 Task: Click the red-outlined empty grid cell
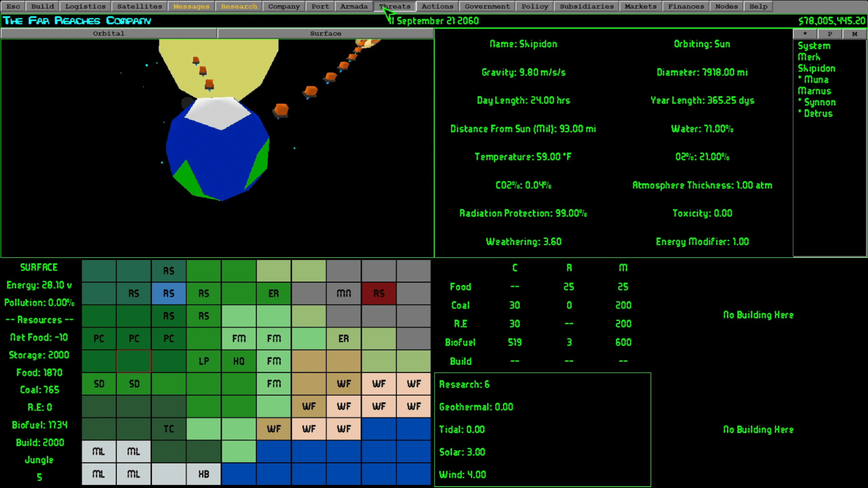(x=133, y=361)
